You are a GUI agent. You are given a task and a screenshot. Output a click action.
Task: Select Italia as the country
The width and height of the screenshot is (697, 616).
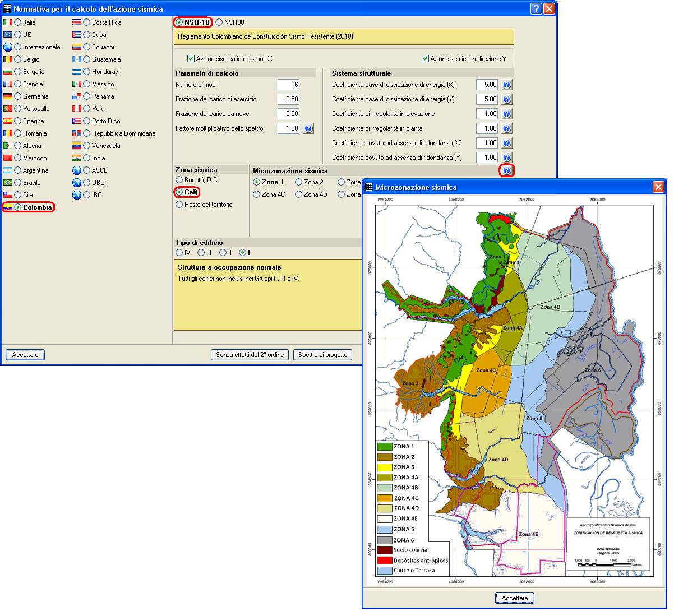(18, 22)
